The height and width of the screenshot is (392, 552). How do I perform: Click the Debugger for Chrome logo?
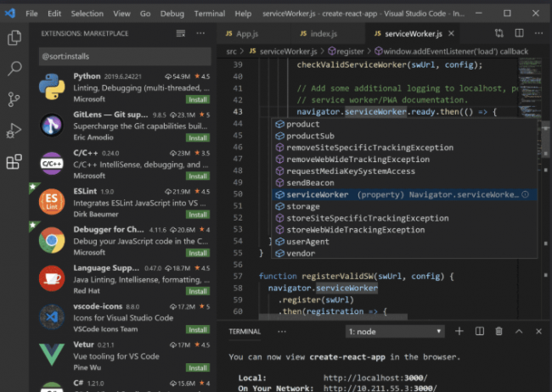tap(52, 240)
